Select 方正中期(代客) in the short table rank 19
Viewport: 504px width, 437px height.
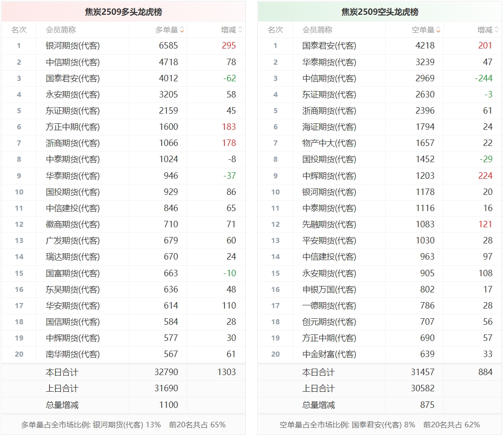(329, 338)
